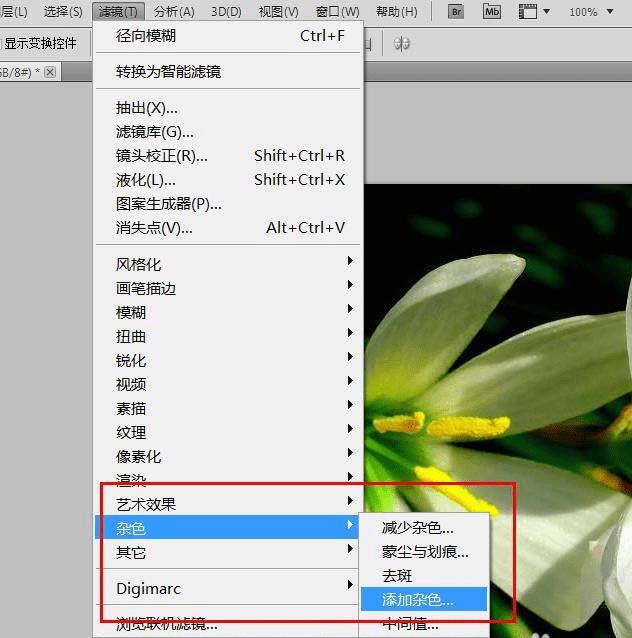Image resolution: width=632 pixels, height=638 pixels.
Task: Open 滤镜库(G)... gallery
Action: click(228, 132)
